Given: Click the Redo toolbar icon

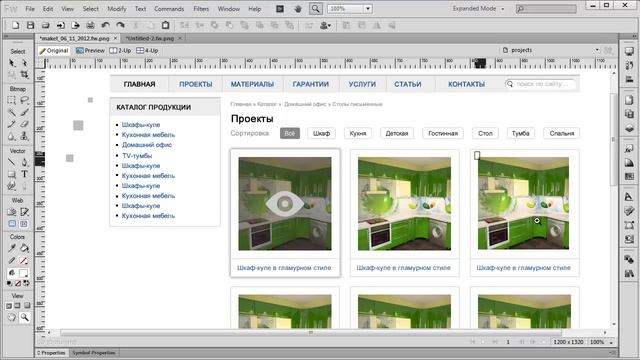Looking at the screenshot, I should [x=120, y=25].
